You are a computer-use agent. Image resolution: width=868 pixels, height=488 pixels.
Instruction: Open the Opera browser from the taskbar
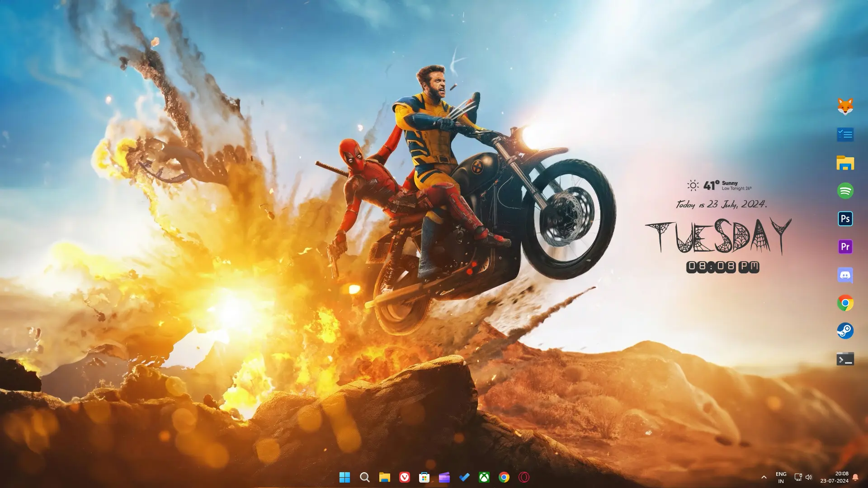point(524,477)
